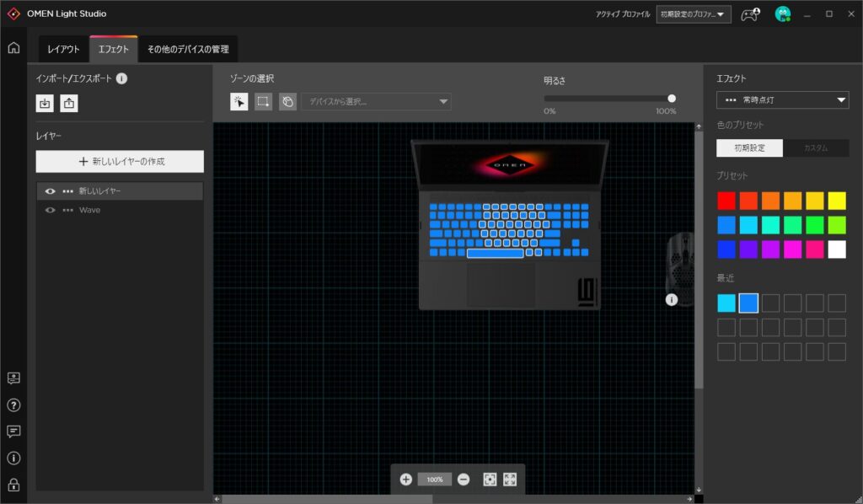863x504 pixels.
Task: Toggle visibility of the Wave layer
Action: point(50,210)
